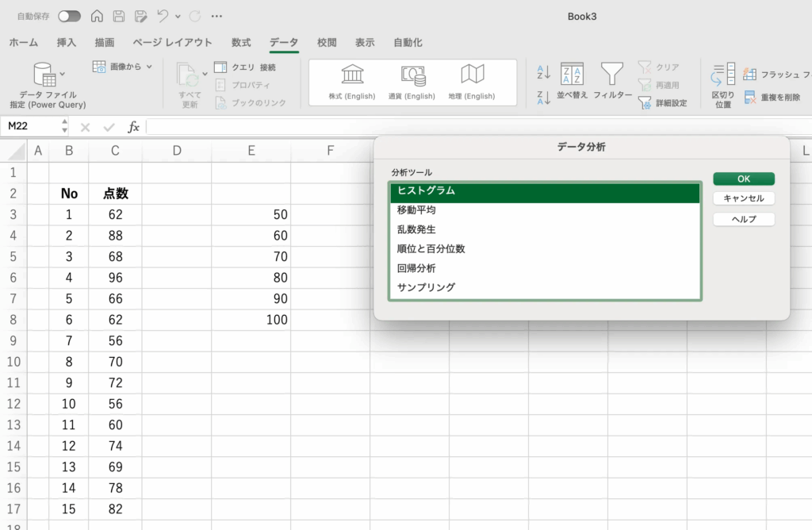Click the Select All corner triangle
This screenshot has width=812, height=530.
click(x=17, y=152)
